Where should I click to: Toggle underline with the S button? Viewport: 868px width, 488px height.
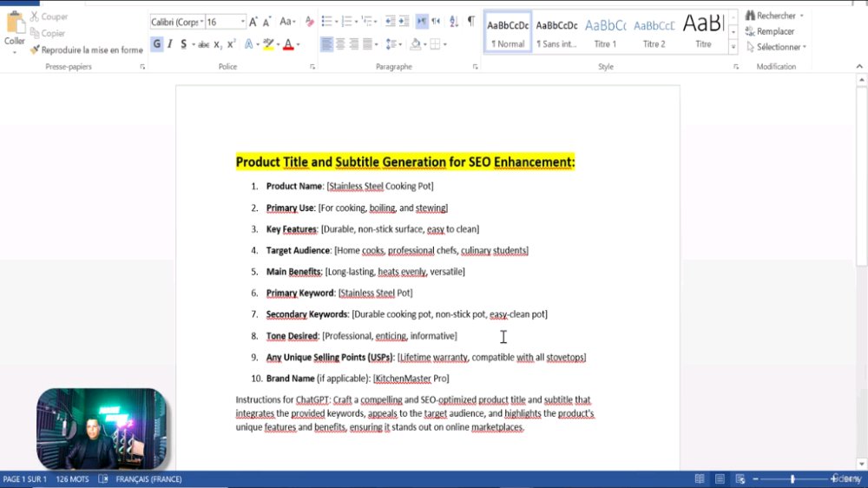pyautogui.click(x=183, y=44)
